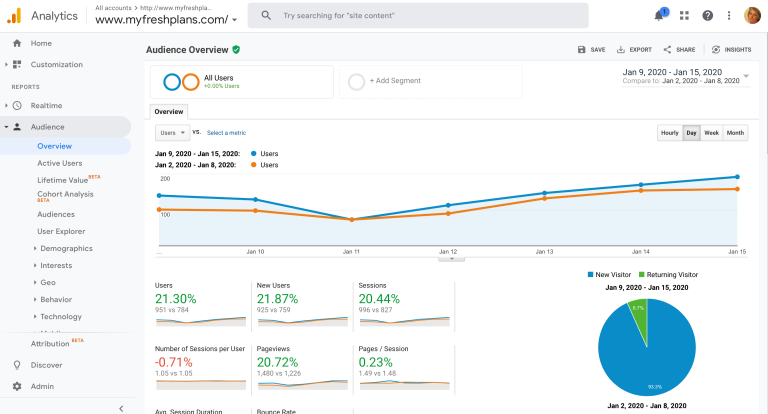Open Audiences report
Viewport: 768px width, 414px height.
pos(56,214)
